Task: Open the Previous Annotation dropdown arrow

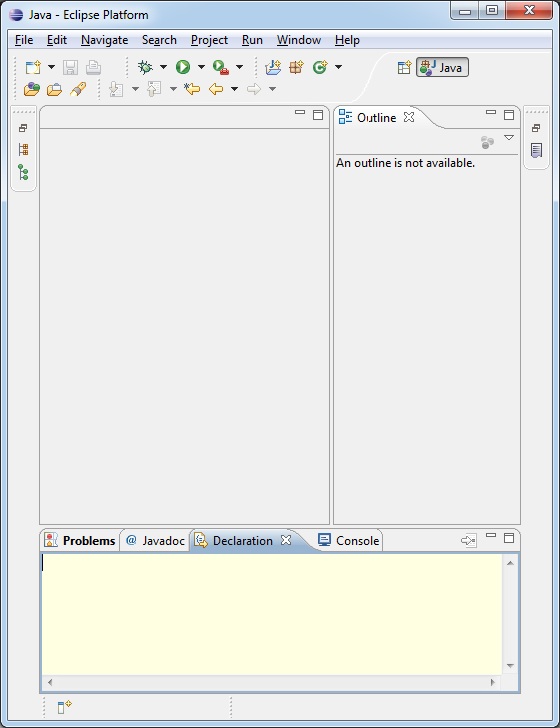Action: tap(173, 89)
